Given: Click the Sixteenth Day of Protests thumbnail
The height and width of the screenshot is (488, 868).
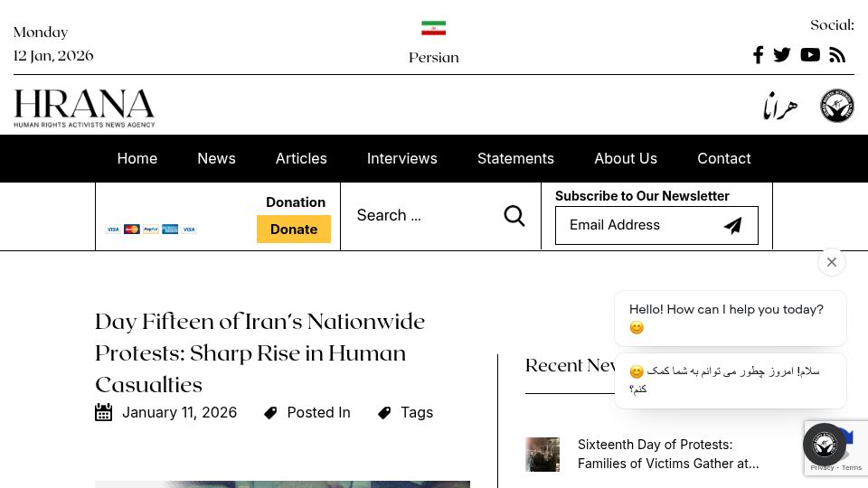Looking at the screenshot, I should 542,455.
